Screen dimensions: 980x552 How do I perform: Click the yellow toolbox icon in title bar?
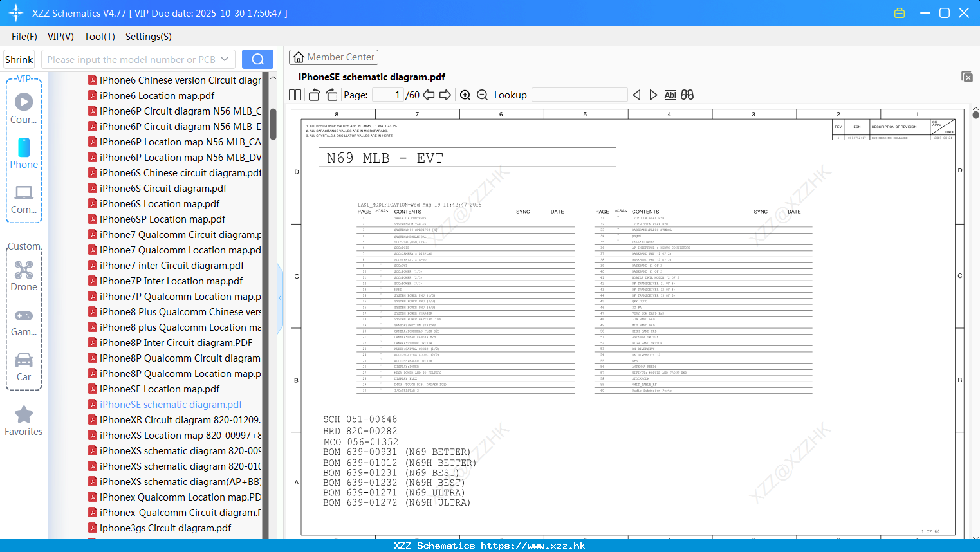point(900,13)
